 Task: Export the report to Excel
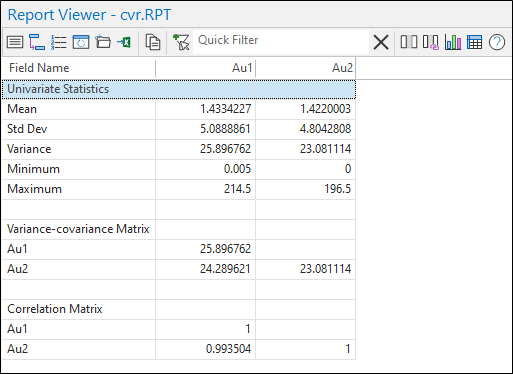(124, 42)
